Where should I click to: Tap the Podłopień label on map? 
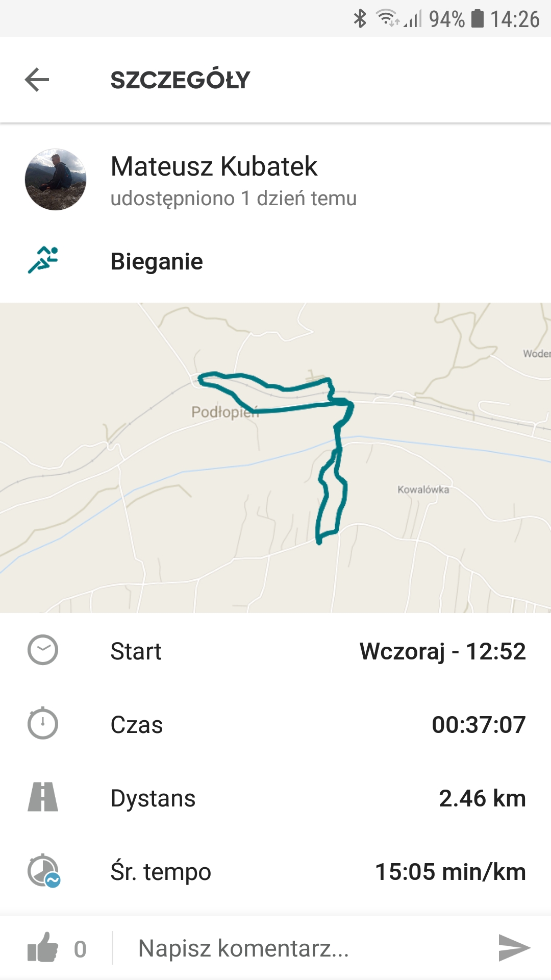click(x=223, y=411)
